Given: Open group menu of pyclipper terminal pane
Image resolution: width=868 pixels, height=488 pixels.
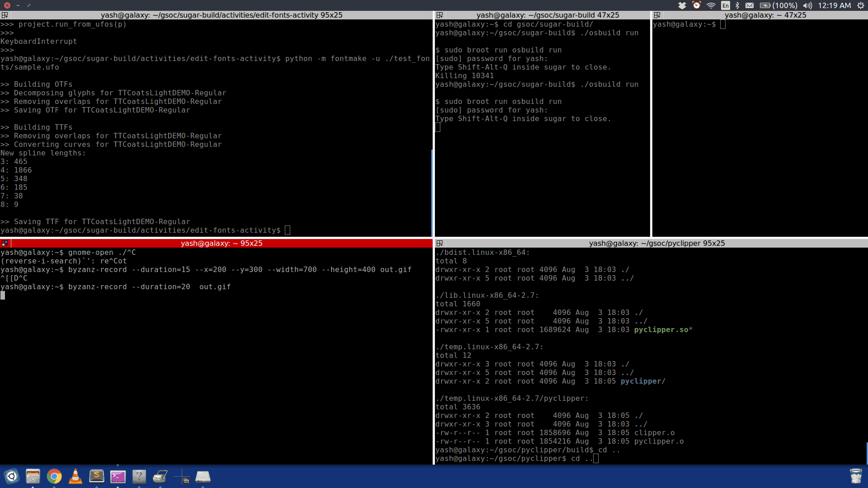Looking at the screenshot, I should point(439,243).
